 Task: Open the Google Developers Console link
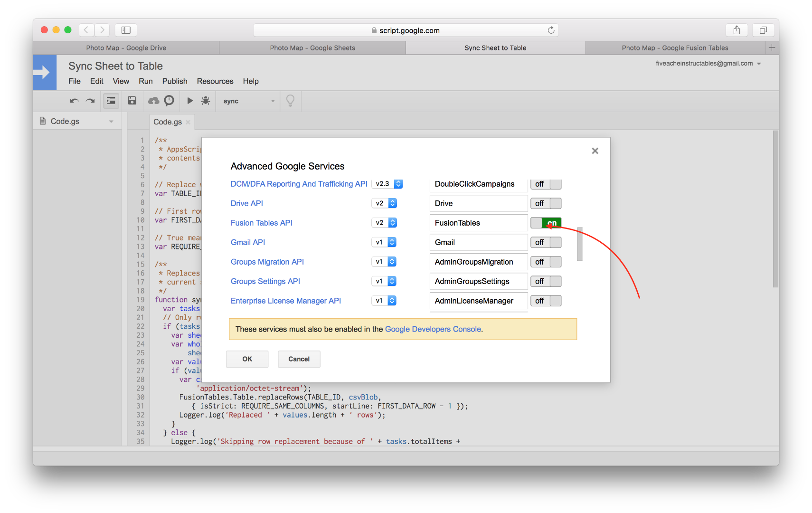tap(433, 329)
